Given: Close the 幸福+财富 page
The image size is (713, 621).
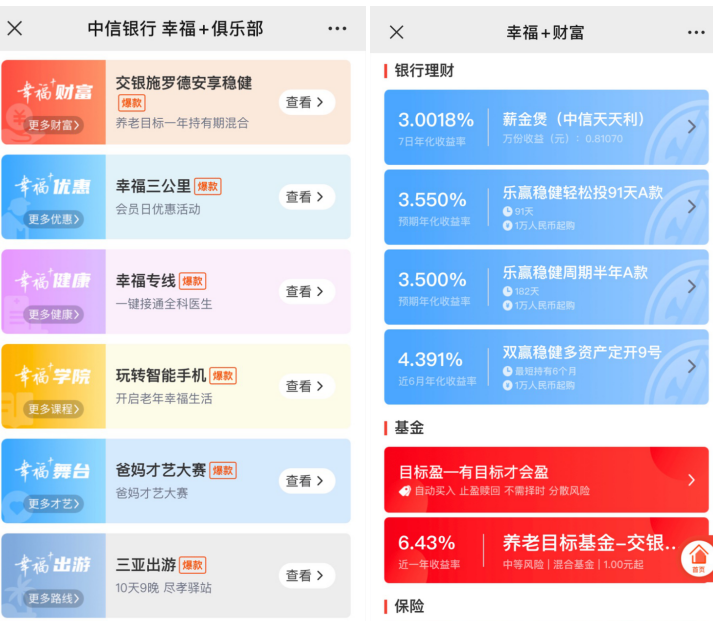Looking at the screenshot, I should click(x=396, y=31).
